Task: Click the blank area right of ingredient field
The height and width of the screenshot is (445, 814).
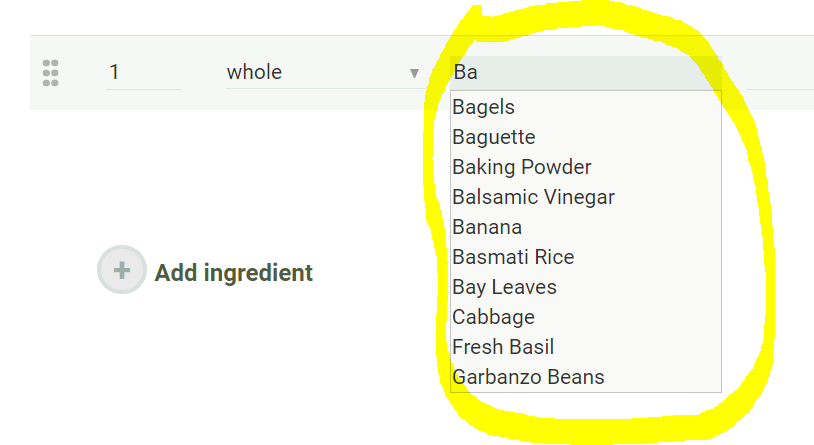Action: coord(780,73)
